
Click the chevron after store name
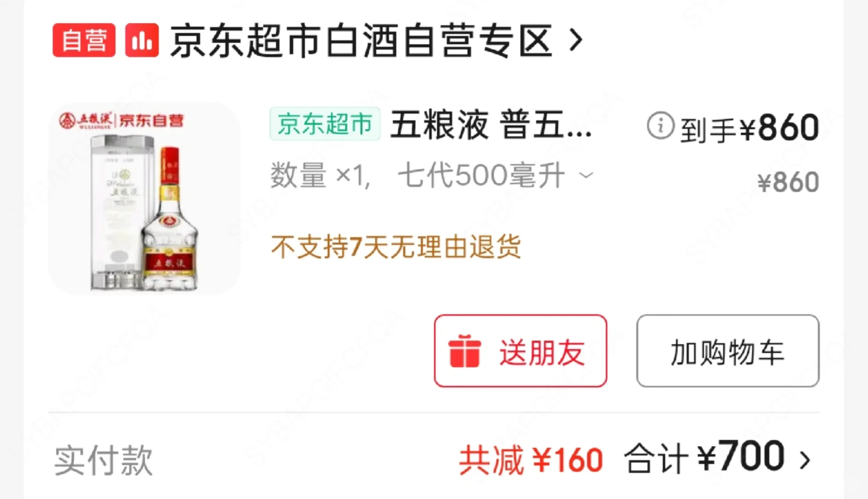576,40
